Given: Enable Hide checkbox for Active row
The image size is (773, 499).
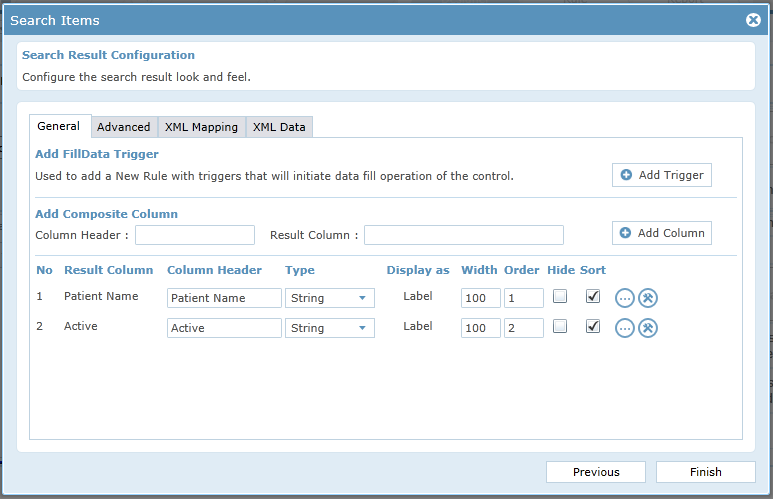Looking at the screenshot, I should click(x=560, y=326).
